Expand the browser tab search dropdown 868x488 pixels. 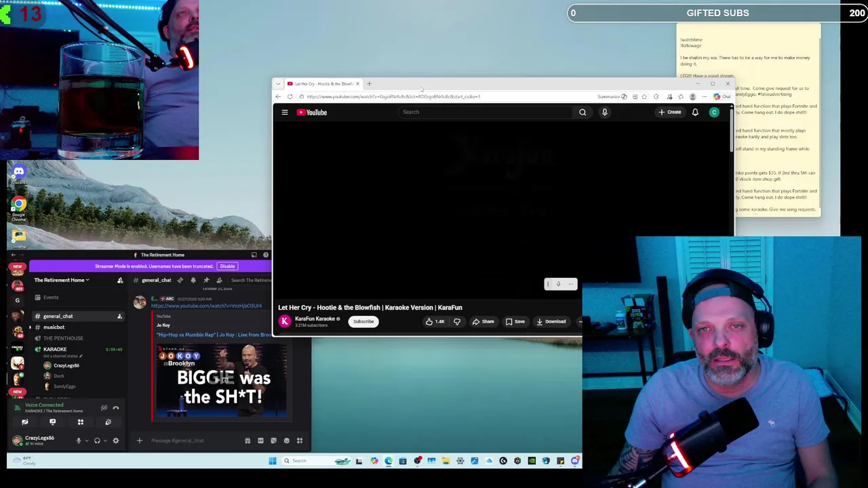(x=277, y=84)
